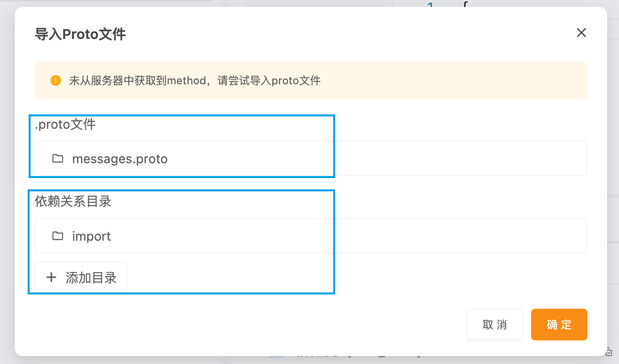
Task: Click the plus icon on the 添加目录 button
Action: click(51, 277)
